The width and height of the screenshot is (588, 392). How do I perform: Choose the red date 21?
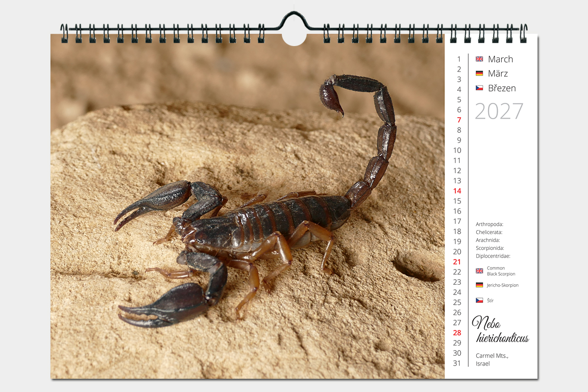(457, 262)
